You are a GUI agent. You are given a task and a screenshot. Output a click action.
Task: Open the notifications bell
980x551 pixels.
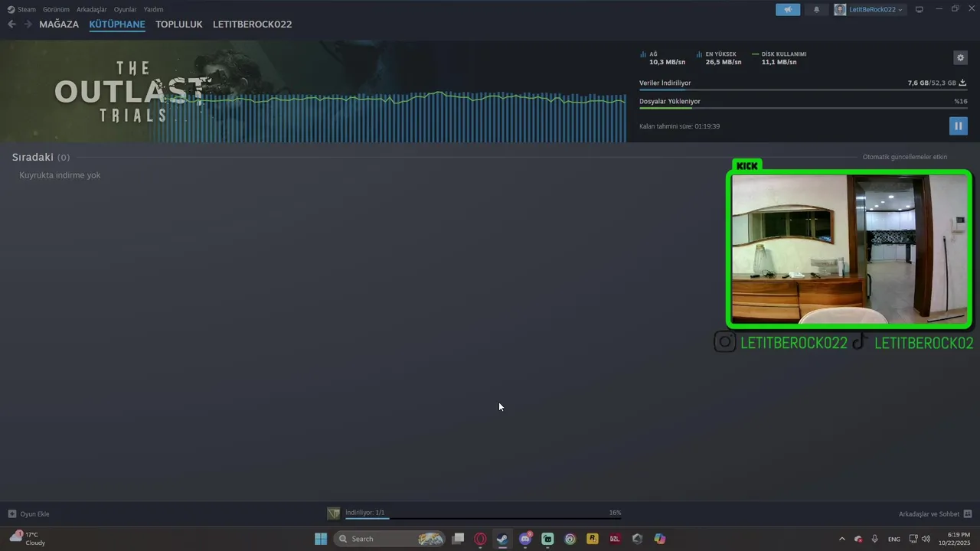[x=816, y=9]
